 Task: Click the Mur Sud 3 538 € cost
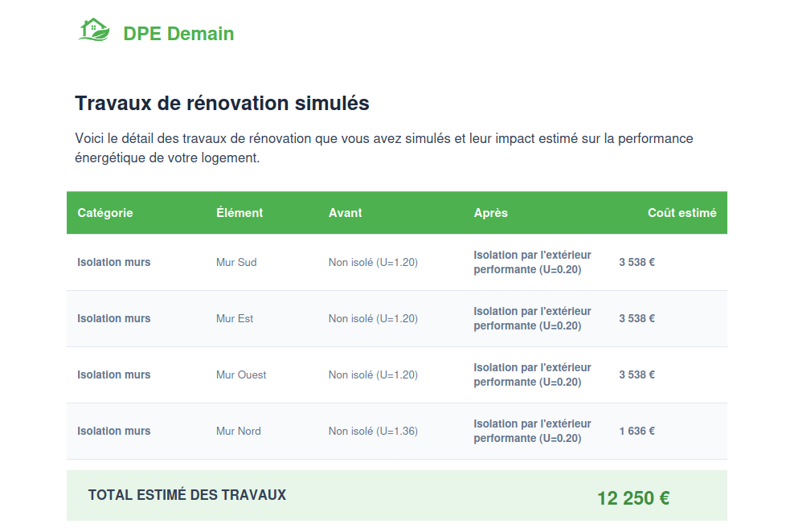[x=636, y=262]
